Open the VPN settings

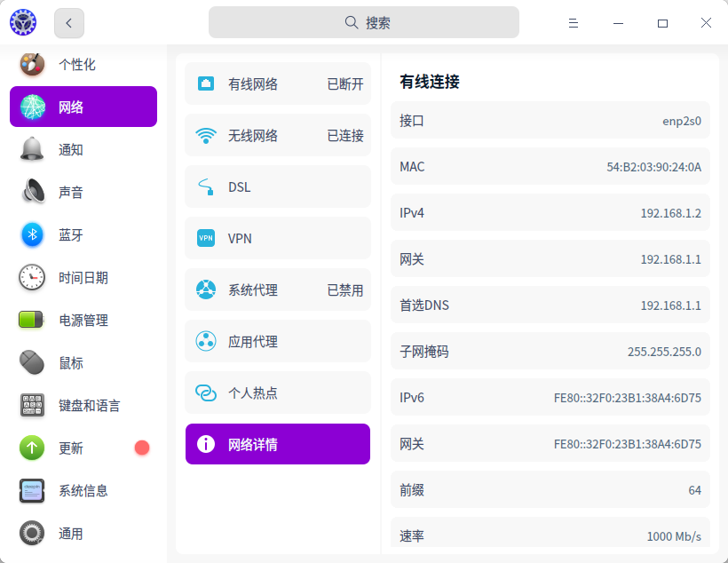(x=277, y=239)
